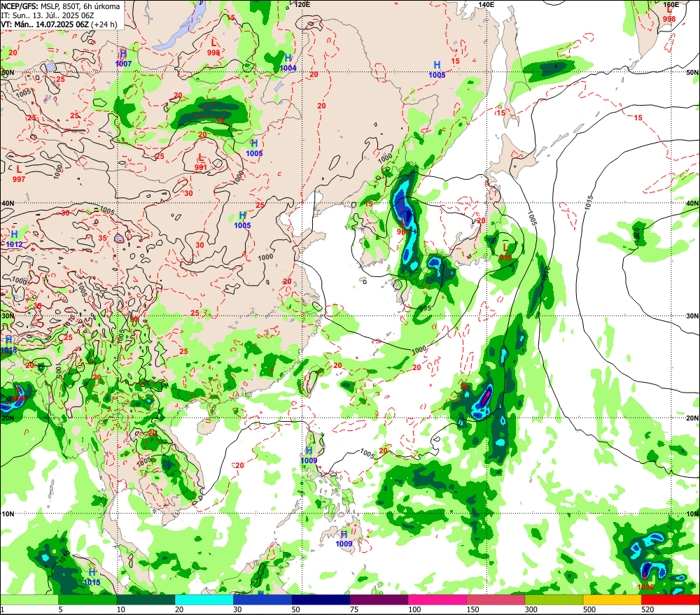Image resolution: width=700 pixels, height=615 pixels.
Task: Click the 140E longitude label
Action: pos(486,4)
